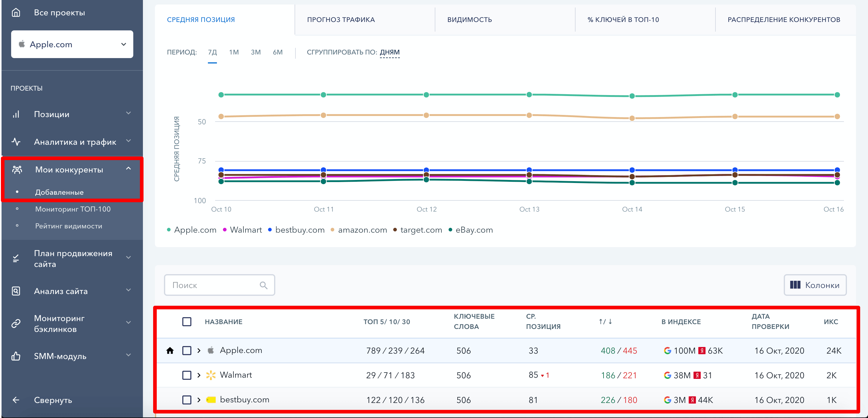Tick the checkbox for the Apple.com row

[187, 351]
